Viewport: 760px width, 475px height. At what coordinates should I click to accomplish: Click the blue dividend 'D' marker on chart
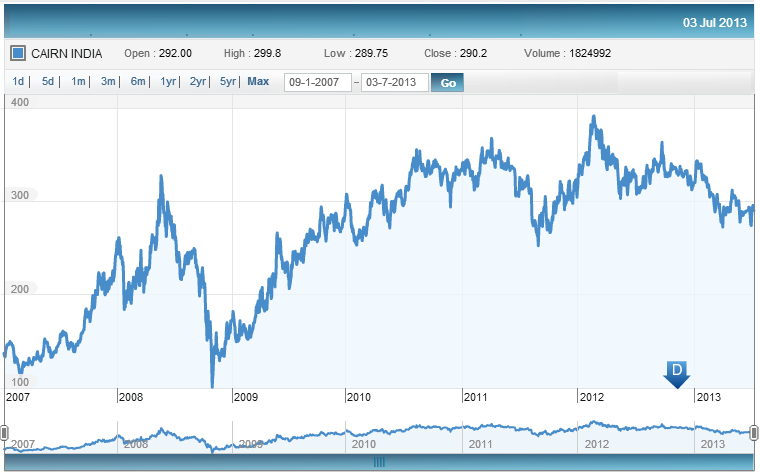[676, 373]
